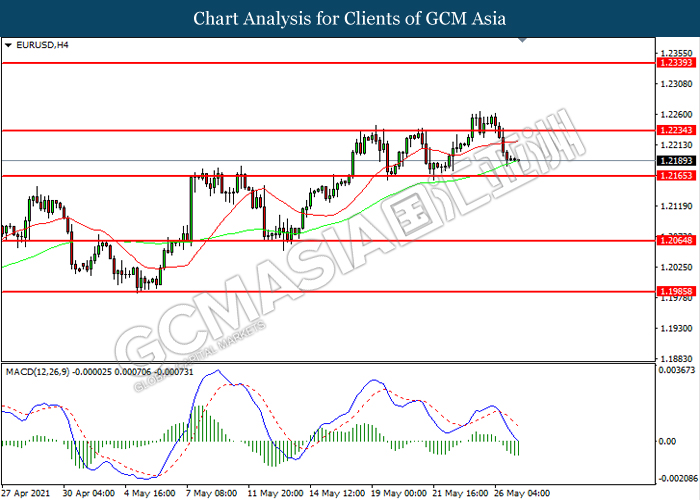
Task: Click the 1.22130 price axis value
Action: [x=677, y=145]
